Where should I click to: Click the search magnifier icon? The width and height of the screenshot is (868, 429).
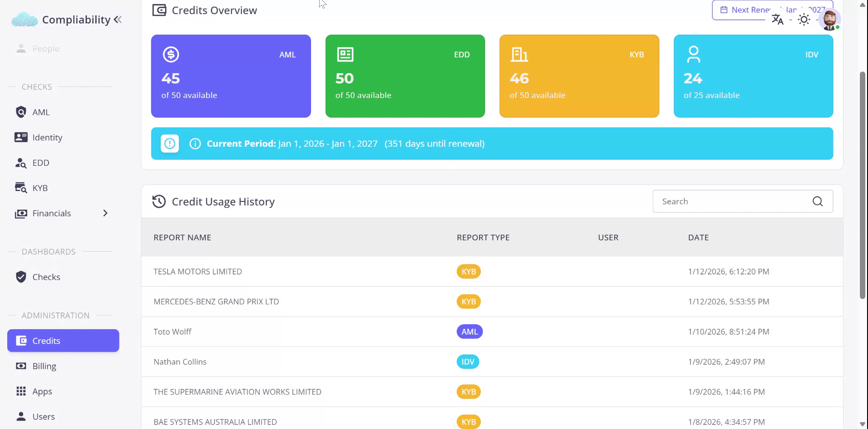pos(817,201)
